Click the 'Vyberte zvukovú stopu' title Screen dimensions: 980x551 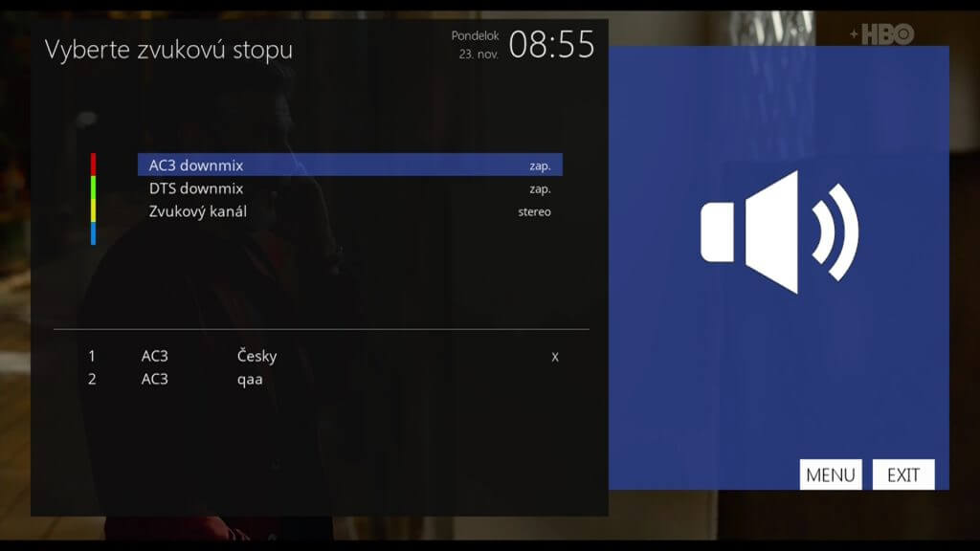tap(168, 50)
